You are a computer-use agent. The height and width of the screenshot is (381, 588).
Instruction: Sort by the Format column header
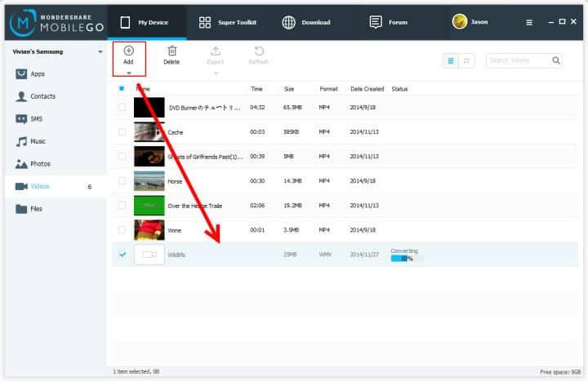pyautogui.click(x=328, y=89)
